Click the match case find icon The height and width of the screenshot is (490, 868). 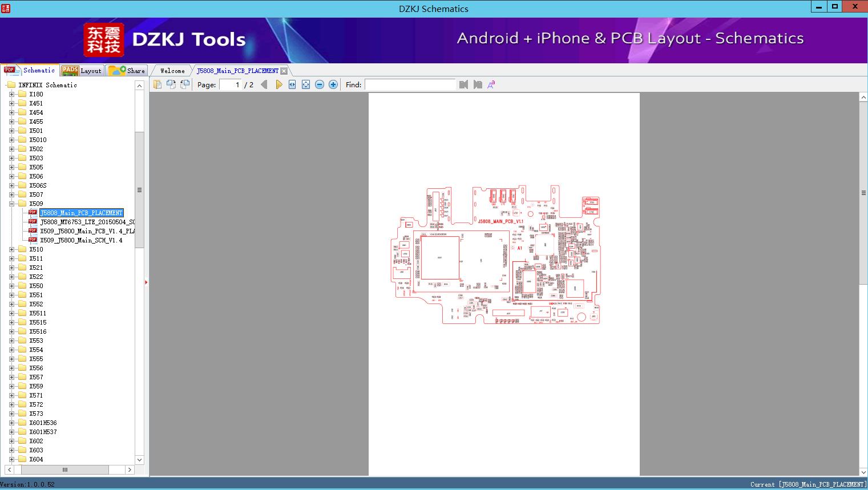pos(491,84)
